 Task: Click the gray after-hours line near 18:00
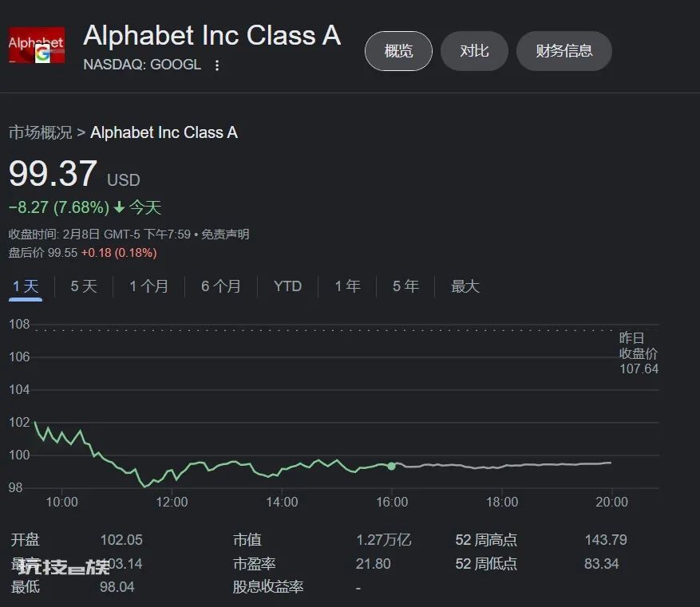(502, 467)
